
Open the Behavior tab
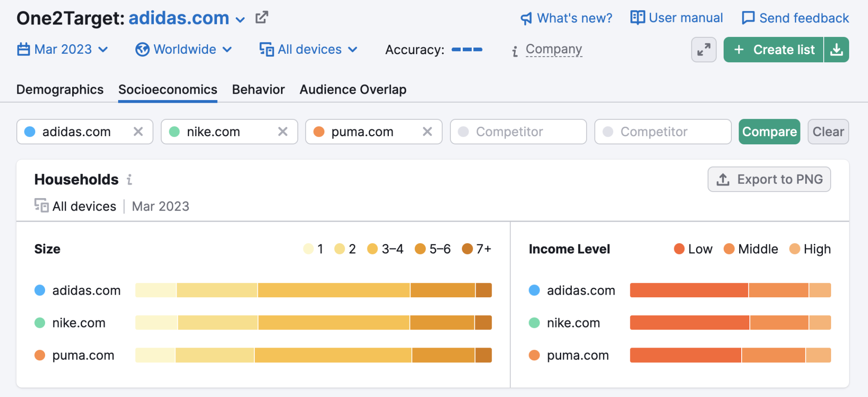coord(258,89)
